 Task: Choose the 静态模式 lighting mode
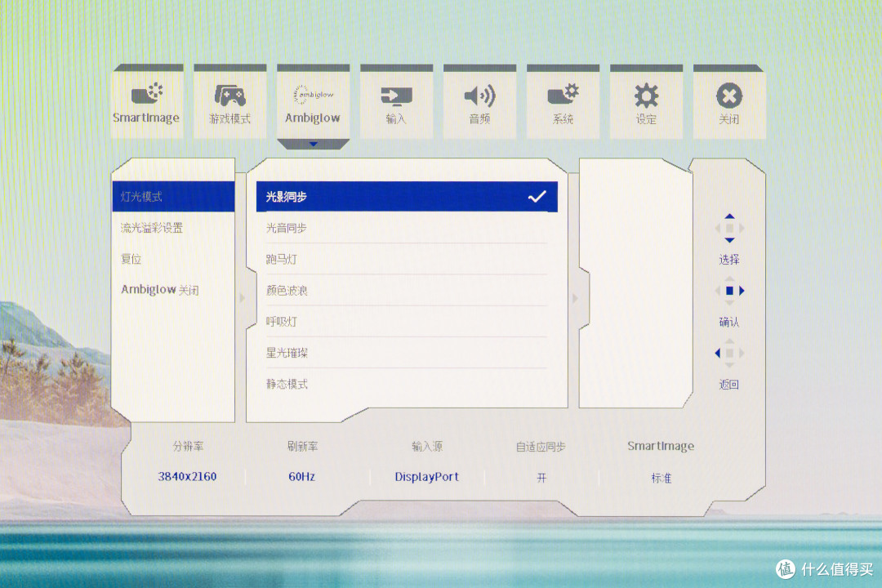coord(407,384)
